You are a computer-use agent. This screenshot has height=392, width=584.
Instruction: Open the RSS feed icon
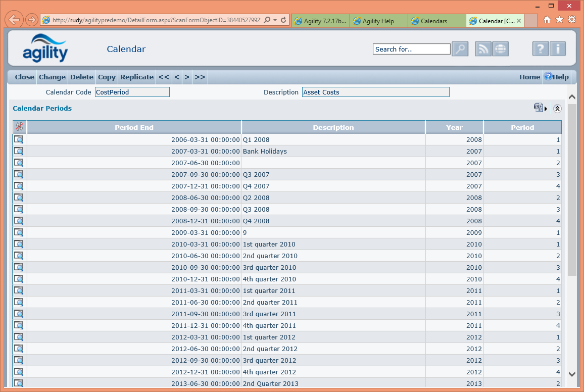pyautogui.click(x=483, y=49)
